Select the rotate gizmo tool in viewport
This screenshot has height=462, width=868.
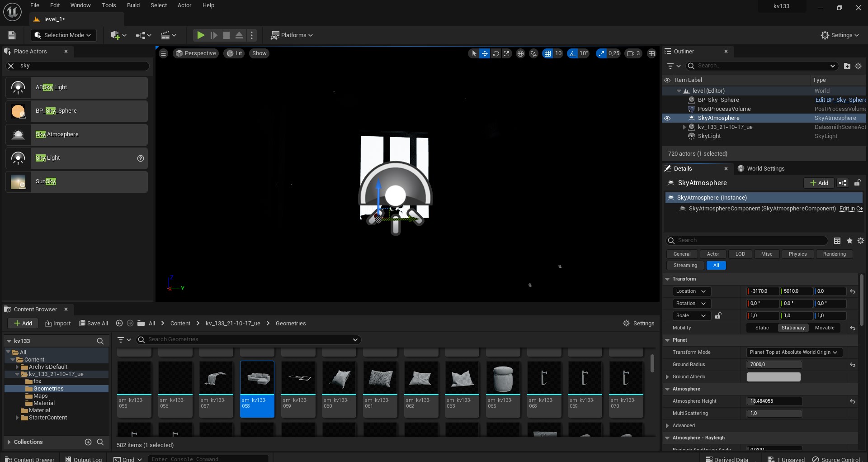click(x=496, y=53)
